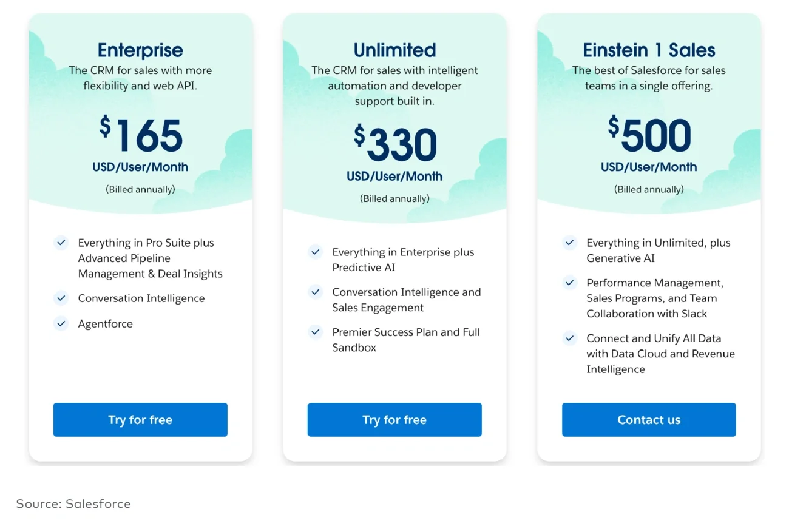The height and width of the screenshot is (532, 789).
Task: Click Try for free under the Unlimited plan
Action: (x=394, y=419)
